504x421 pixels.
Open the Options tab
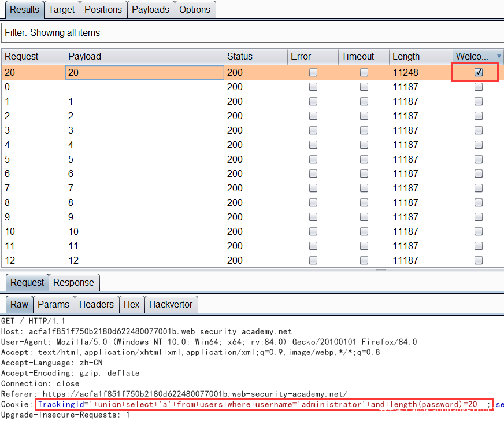[x=195, y=9]
